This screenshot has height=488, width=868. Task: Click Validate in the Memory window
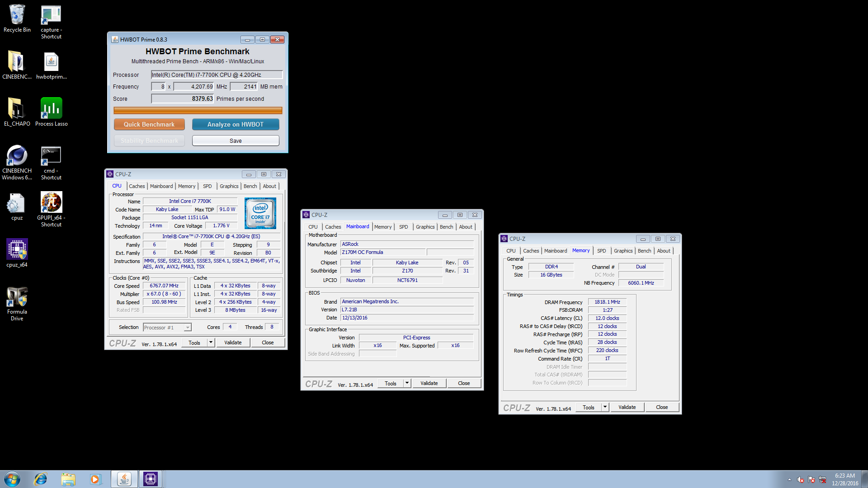pyautogui.click(x=627, y=407)
